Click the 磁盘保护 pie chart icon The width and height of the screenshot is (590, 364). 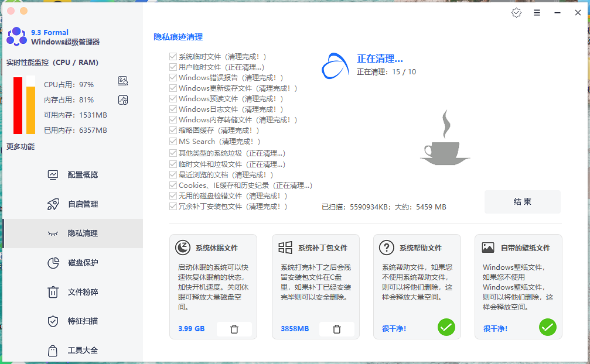(x=53, y=263)
